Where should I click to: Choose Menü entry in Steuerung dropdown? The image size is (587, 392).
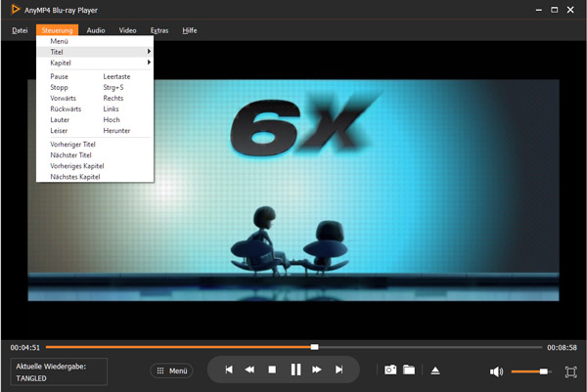pyautogui.click(x=95, y=41)
